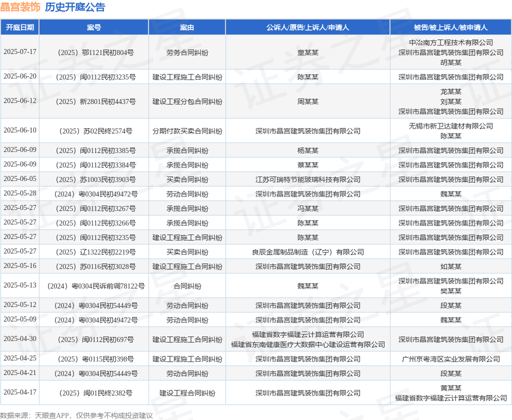Click 广州京粤湾区实业发展有限公司 defendant
Image resolution: width=512 pixels, height=420 pixels.
450,359
